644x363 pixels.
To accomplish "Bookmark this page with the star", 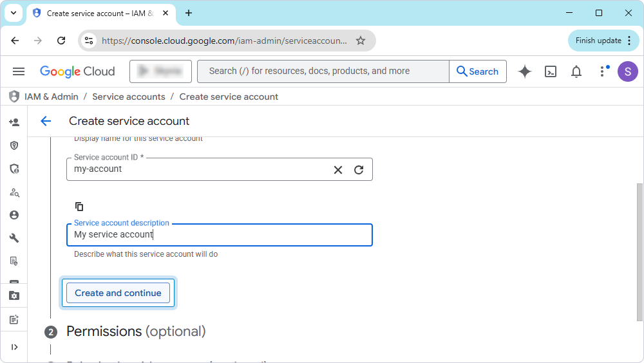I will [361, 41].
